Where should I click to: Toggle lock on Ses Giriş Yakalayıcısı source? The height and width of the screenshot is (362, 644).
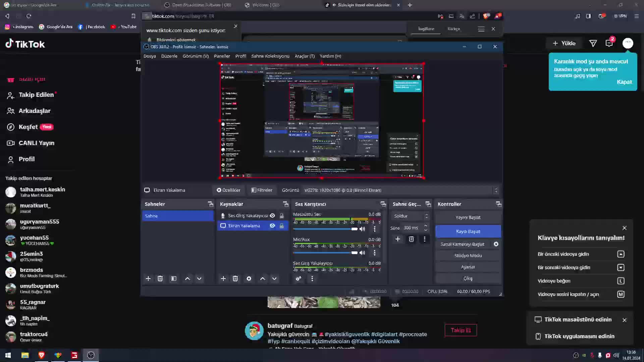(282, 216)
